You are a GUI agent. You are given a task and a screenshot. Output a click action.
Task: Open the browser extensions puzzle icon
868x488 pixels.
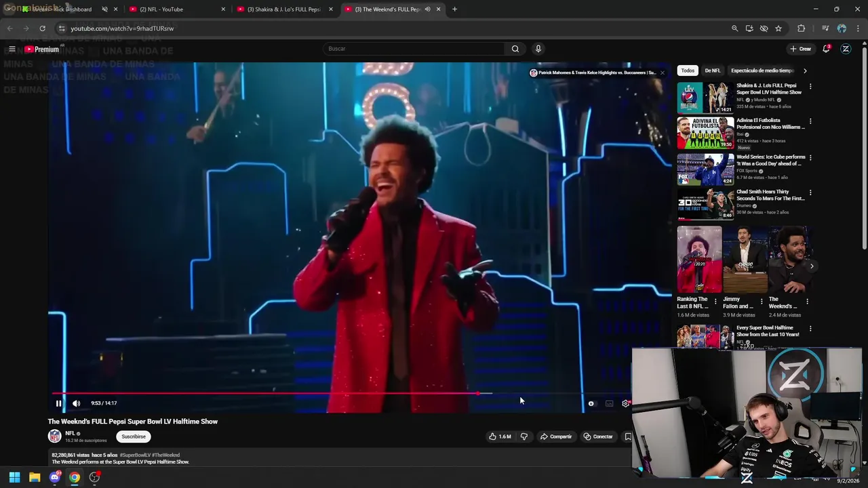tap(801, 28)
